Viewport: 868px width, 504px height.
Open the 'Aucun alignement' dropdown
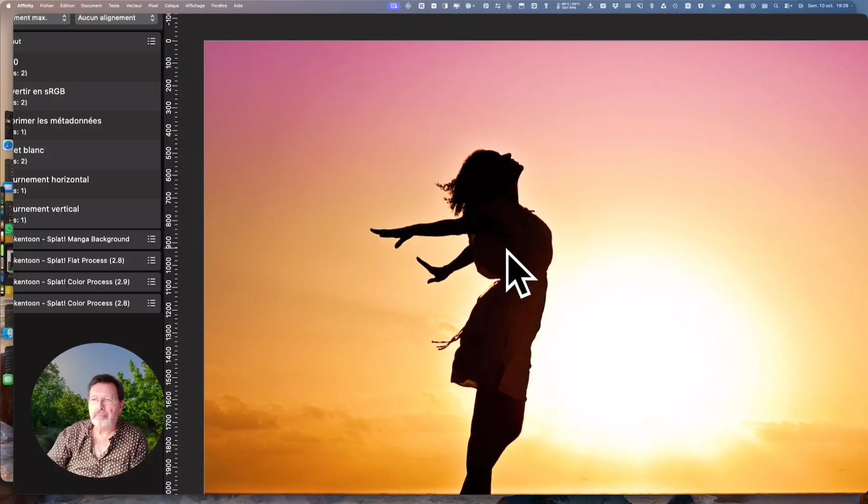tap(116, 18)
